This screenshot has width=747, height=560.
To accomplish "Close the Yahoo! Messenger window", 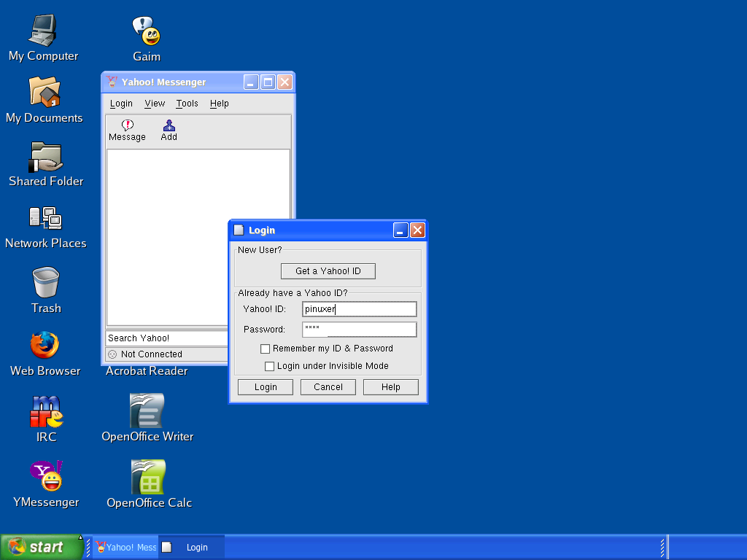I will tap(285, 82).
